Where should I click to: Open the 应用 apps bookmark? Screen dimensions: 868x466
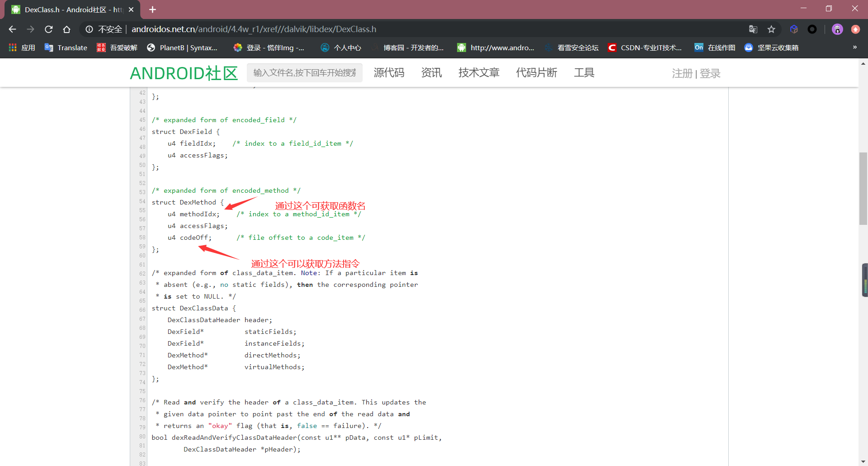click(x=22, y=48)
